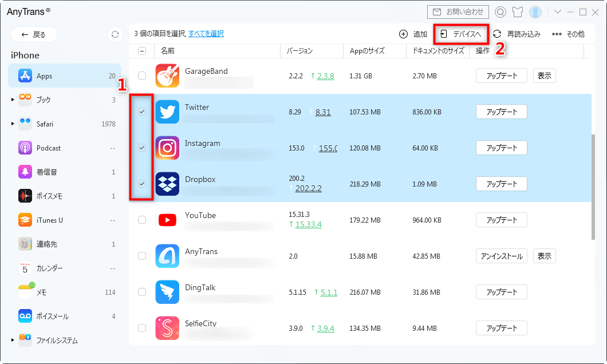The height and width of the screenshot is (364, 607).
Task: Click the AnyTrans app icon
Action: [x=167, y=256]
